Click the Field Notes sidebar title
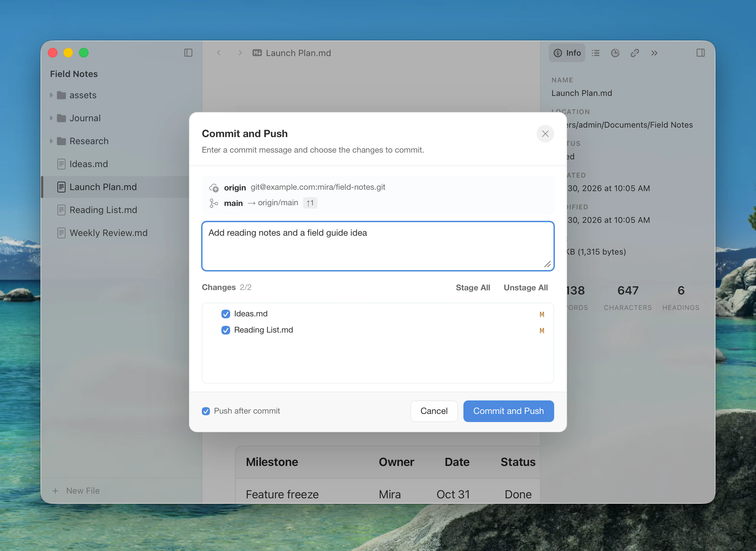This screenshot has width=756, height=551. click(x=74, y=74)
